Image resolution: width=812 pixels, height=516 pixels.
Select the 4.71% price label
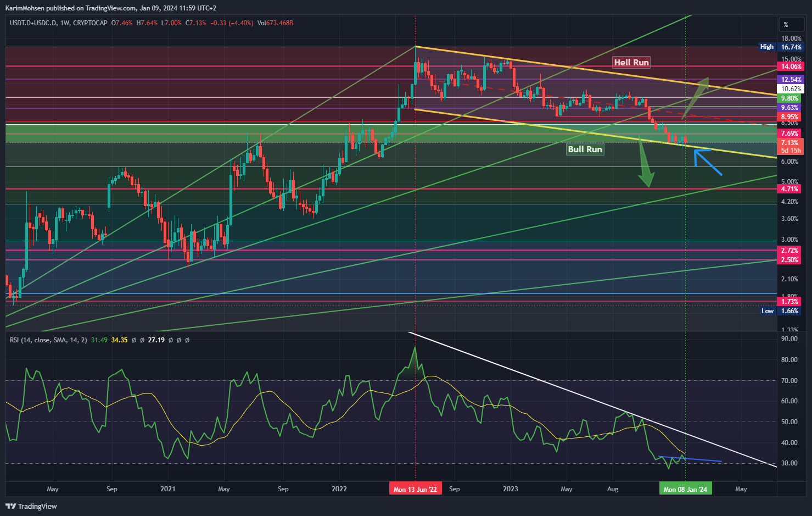tap(789, 189)
